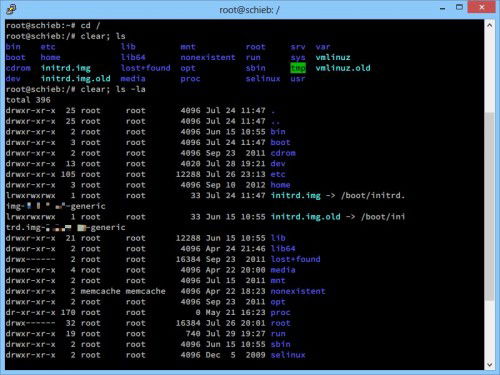Click the var directory in short listing
This screenshot has width=500, height=375.
(323, 47)
